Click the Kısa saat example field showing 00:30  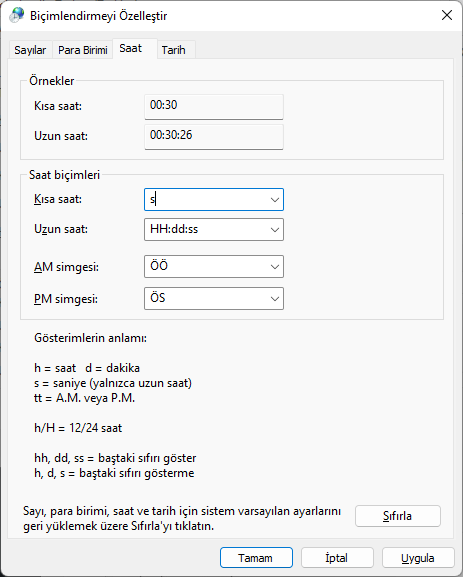click(214, 107)
